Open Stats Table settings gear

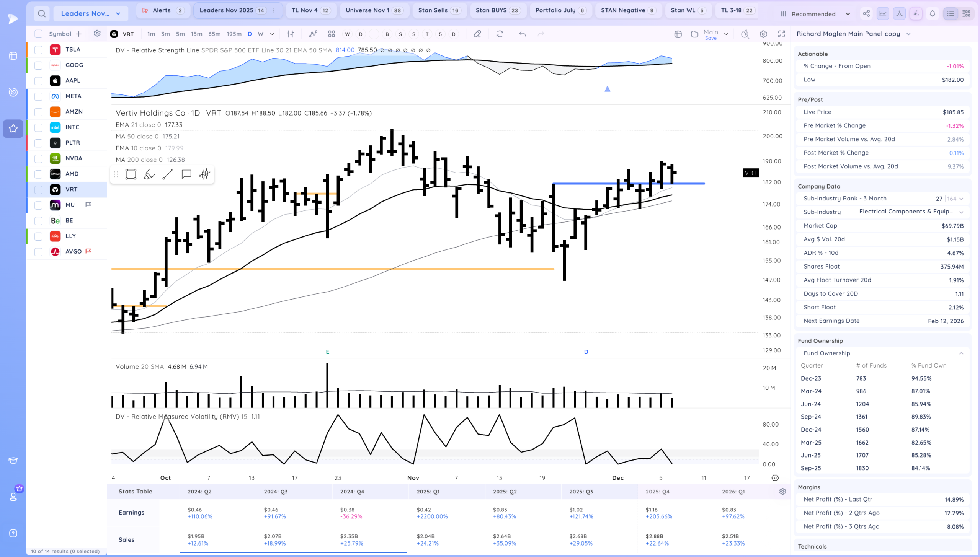pyautogui.click(x=782, y=492)
